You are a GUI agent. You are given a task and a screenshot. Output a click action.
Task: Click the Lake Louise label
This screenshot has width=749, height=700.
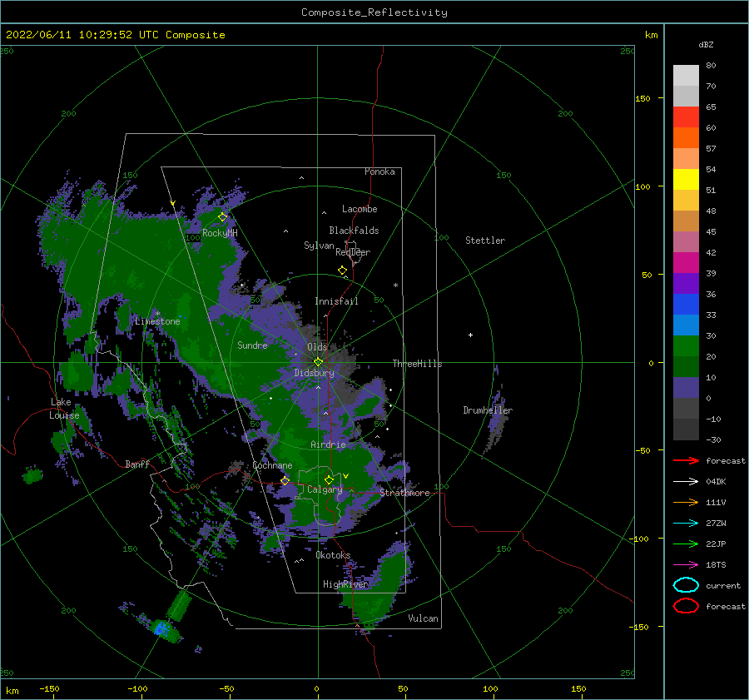click(x=64, y=409)
